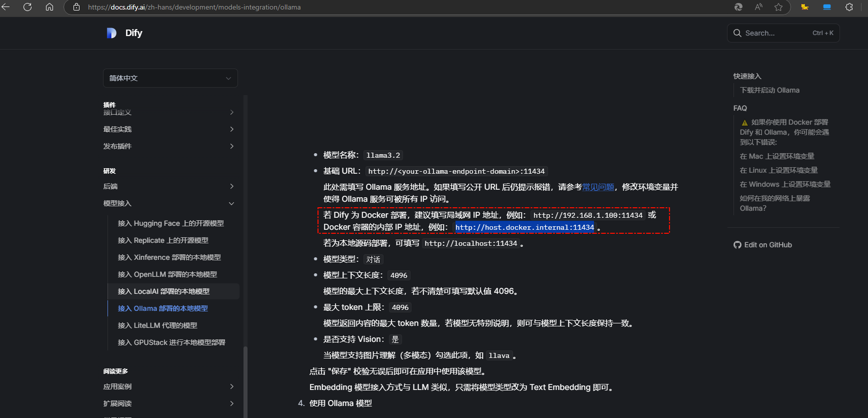Screen dimensions: 868x418
Task: Open 接入 Hugging Face 上的开源模型 page
Action: coord(171,223)
